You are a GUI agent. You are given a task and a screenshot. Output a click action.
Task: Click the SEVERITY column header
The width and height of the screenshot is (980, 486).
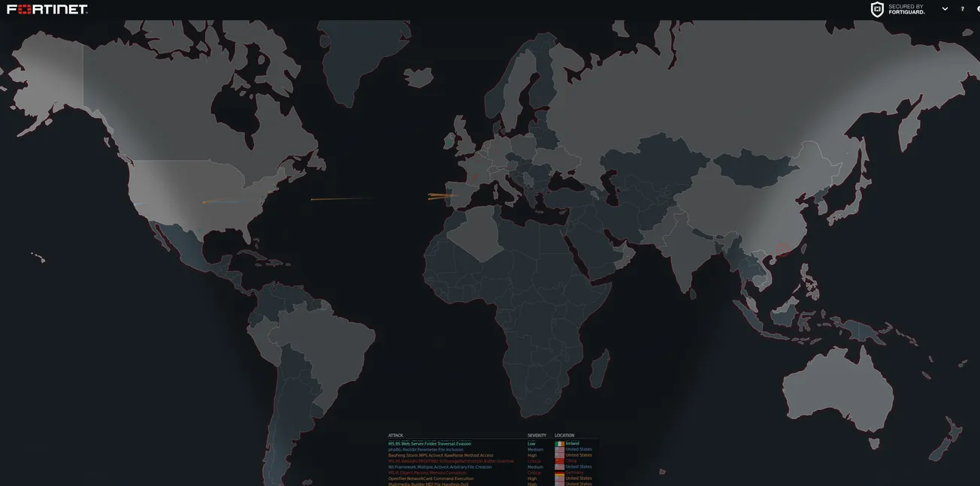pyautogui.click(x=537, y=436)
